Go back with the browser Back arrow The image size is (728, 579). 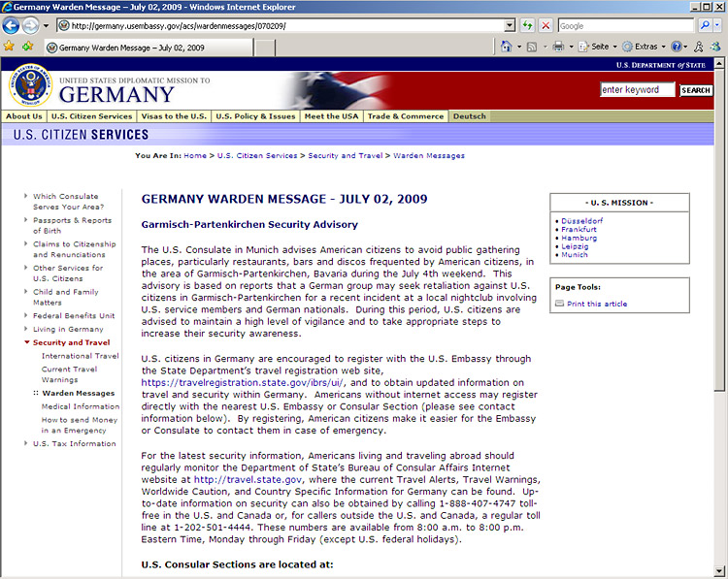[x=11, y=25]
